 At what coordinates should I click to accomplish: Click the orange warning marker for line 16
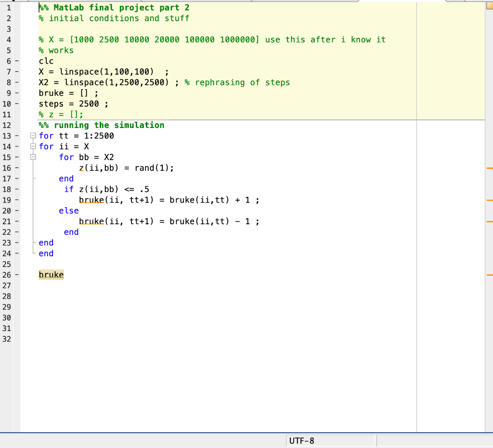pyautogui.click(x=490, y=168)
